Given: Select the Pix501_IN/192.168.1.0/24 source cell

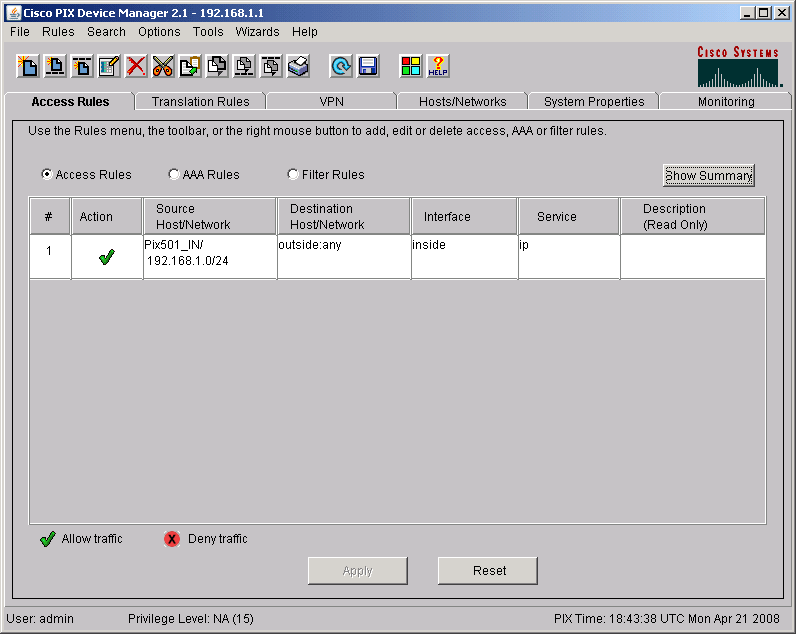Looking at the screenshot, I should pyautogui.click(x=210, y=256).
